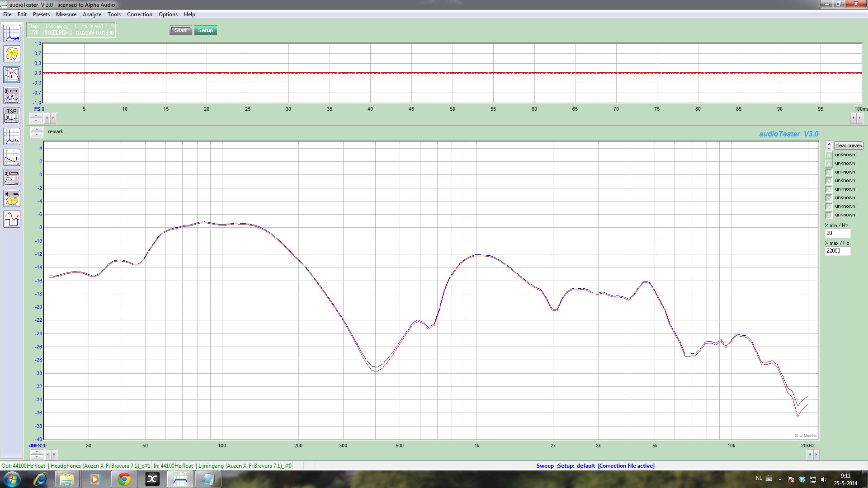Click the X max / Hz input field
Viewport: 868px width, 488px height.
(x=838, y=251)
